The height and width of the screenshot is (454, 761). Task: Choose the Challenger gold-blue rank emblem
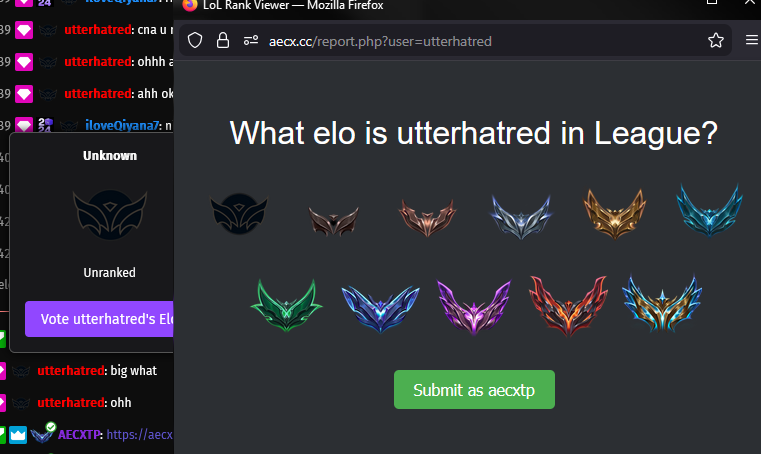tap(662, 304)
